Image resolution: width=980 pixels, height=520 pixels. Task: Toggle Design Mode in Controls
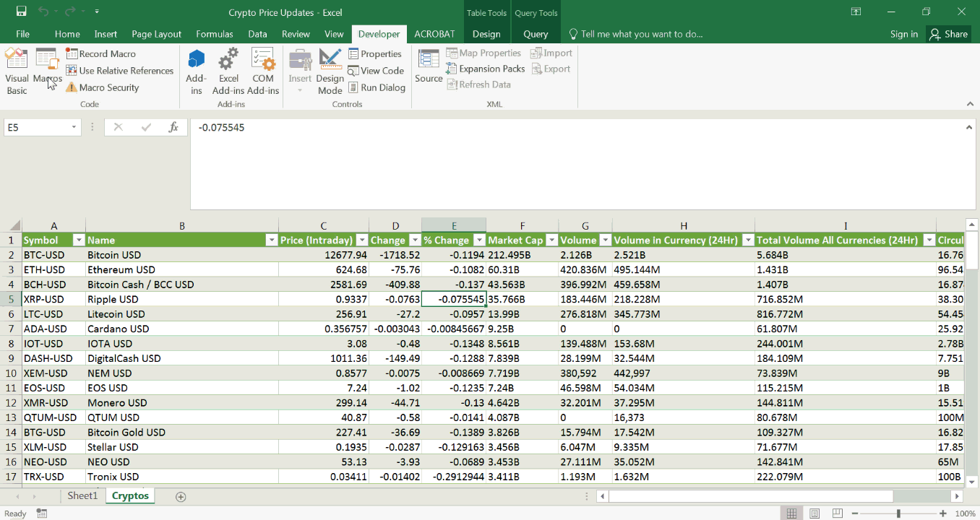click(x=330, y=71)
